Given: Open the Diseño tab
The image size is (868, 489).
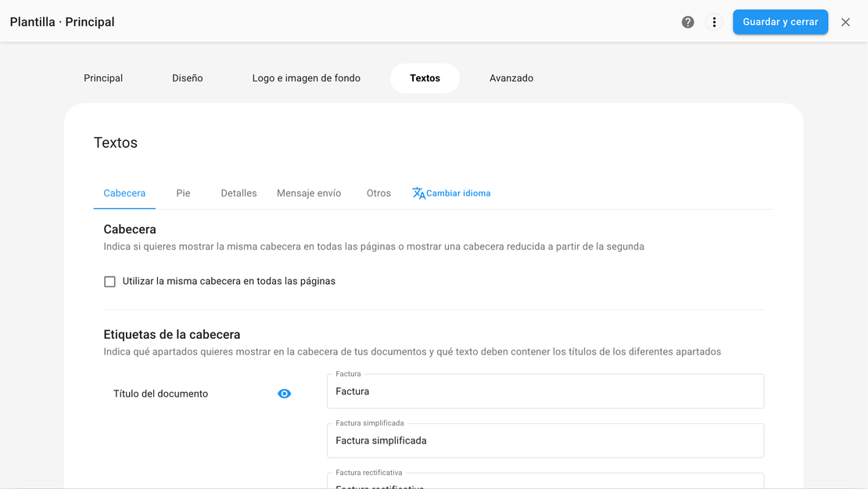Looking at the screenshot, I should (188, 78).
